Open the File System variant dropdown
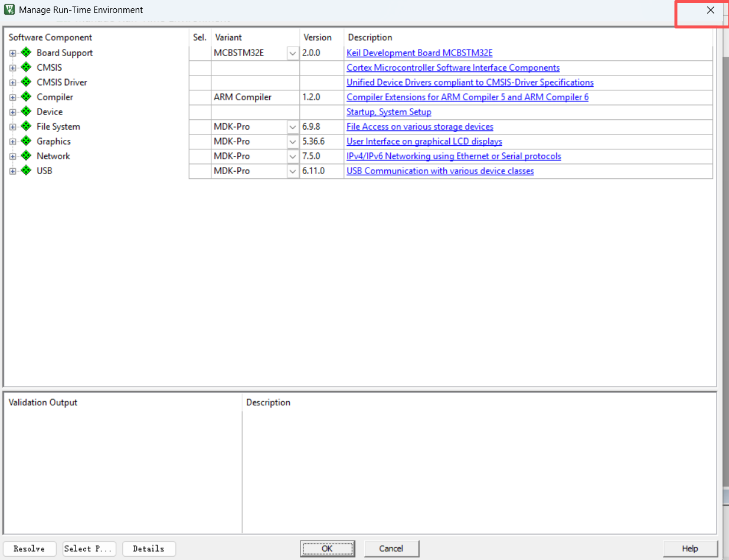The image size is (729, 560). coord(293,127)
